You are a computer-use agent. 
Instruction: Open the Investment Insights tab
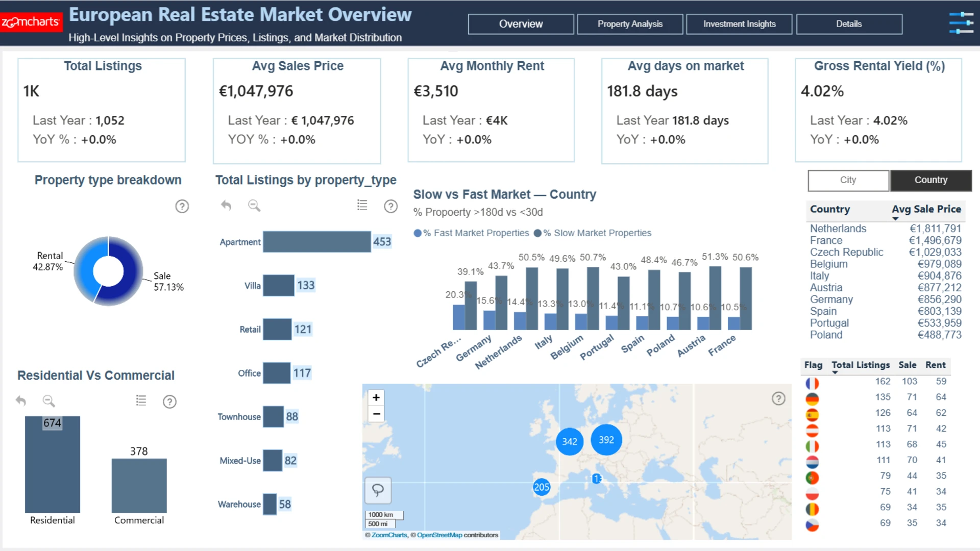739,24
